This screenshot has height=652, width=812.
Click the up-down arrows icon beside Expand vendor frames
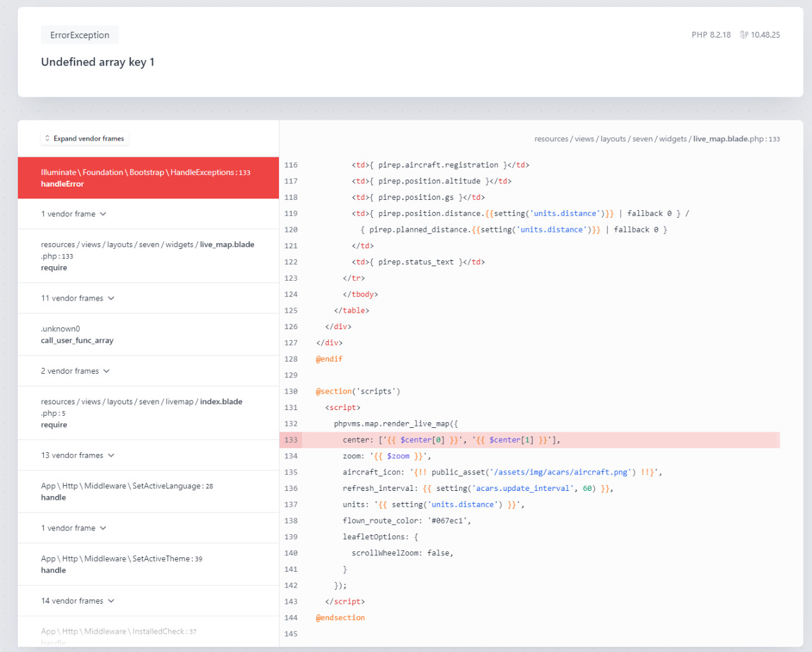(47, 139)
